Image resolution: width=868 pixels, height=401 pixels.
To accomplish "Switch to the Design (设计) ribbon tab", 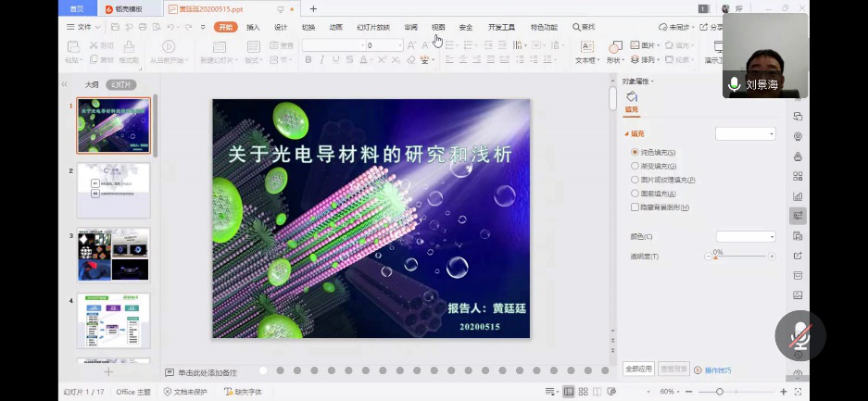I will click(281, 27).
